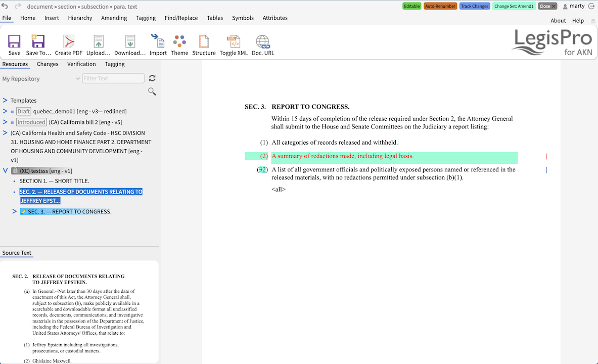Viewport: 598px width, 364px height.
Task: Close the current change set
Action: 547,6
